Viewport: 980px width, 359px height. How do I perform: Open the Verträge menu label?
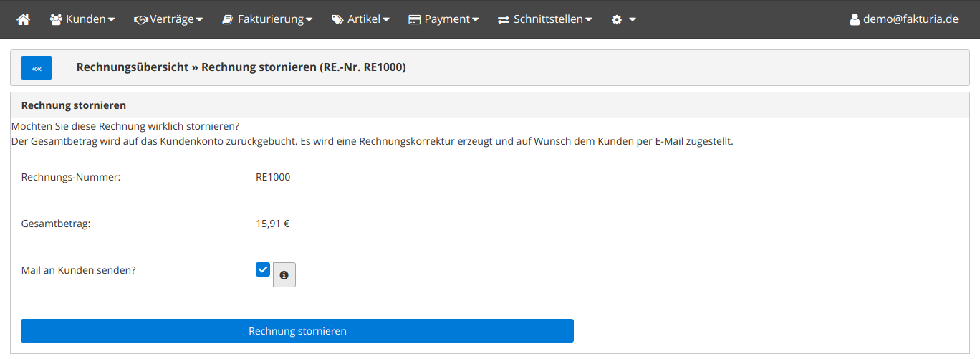tap(172, 20)
